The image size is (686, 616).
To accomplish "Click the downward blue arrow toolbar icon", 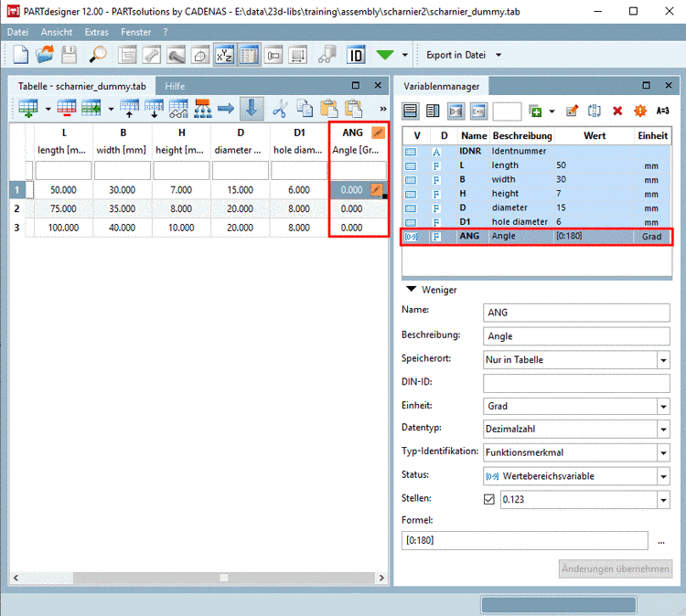I will tap(252, 109).
